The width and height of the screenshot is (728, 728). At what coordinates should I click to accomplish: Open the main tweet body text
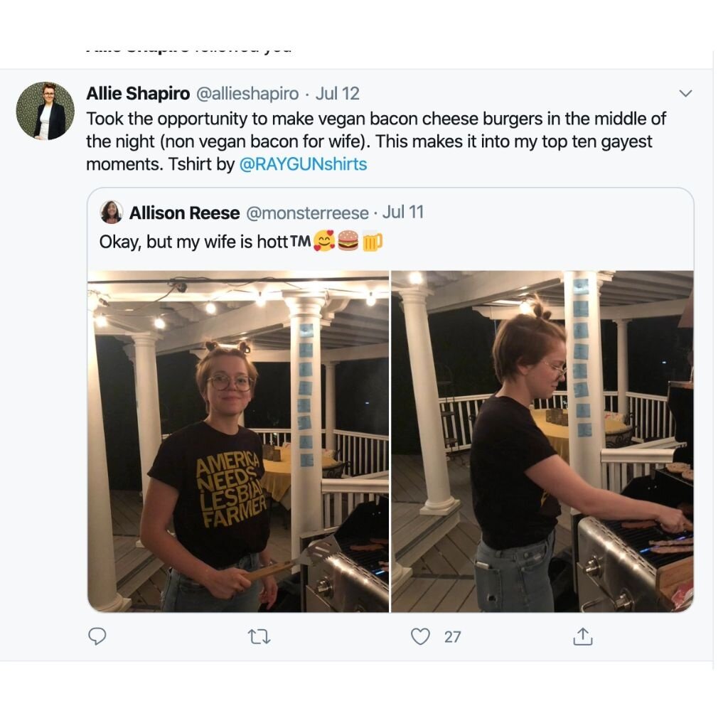pos(370,141)
